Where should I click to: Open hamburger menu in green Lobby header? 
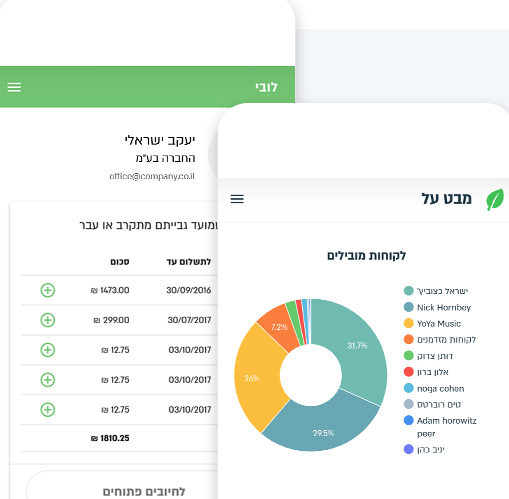(14, 87)
